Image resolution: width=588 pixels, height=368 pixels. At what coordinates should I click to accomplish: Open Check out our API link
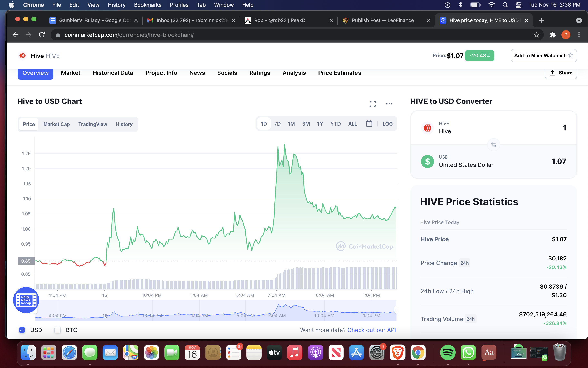click(372, 330)
